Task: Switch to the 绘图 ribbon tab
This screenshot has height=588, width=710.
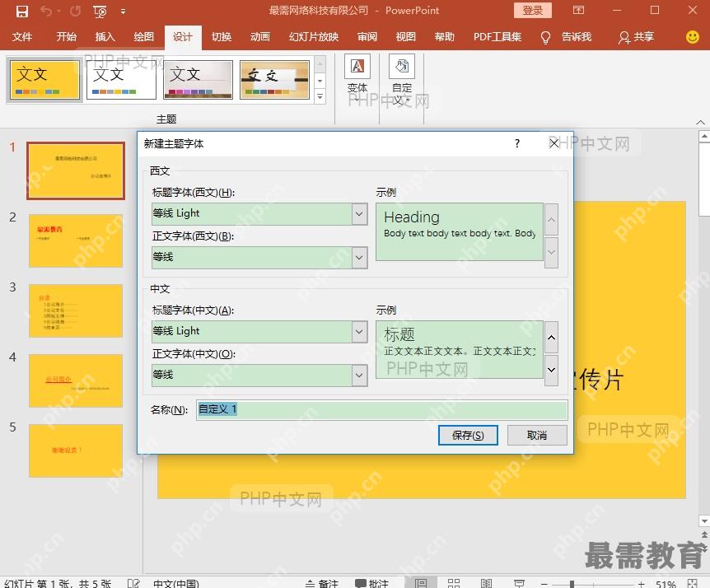Action: (x=144, y=37)
